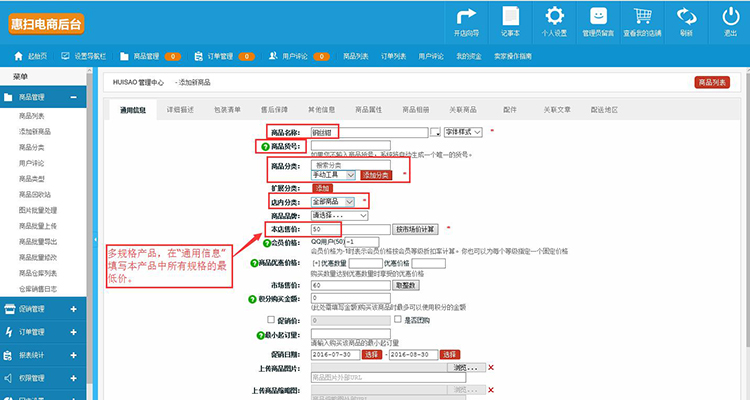750x400 pixels.
Task: Open the 记事本 notepad icon
Action: [510, 17]
